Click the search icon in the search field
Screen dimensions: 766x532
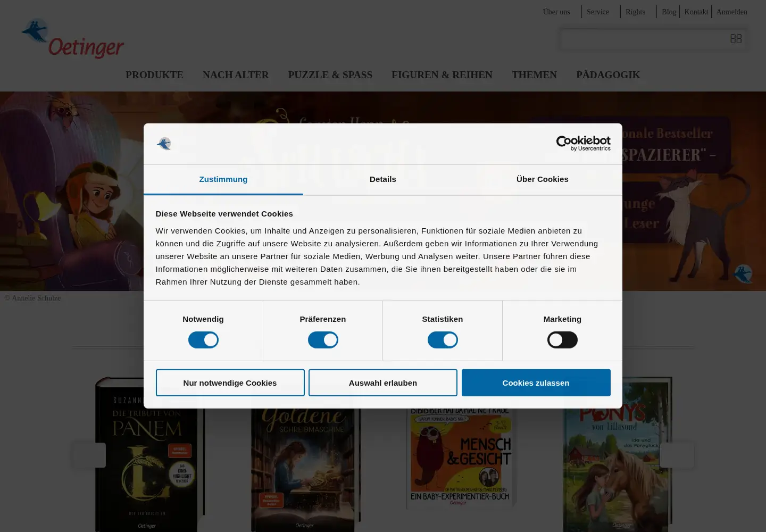[x=736, y=39]
